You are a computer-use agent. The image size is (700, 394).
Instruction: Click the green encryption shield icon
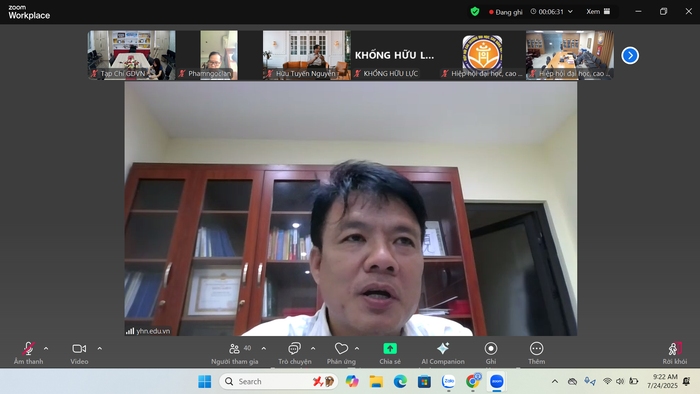click(x=475, y=12)
